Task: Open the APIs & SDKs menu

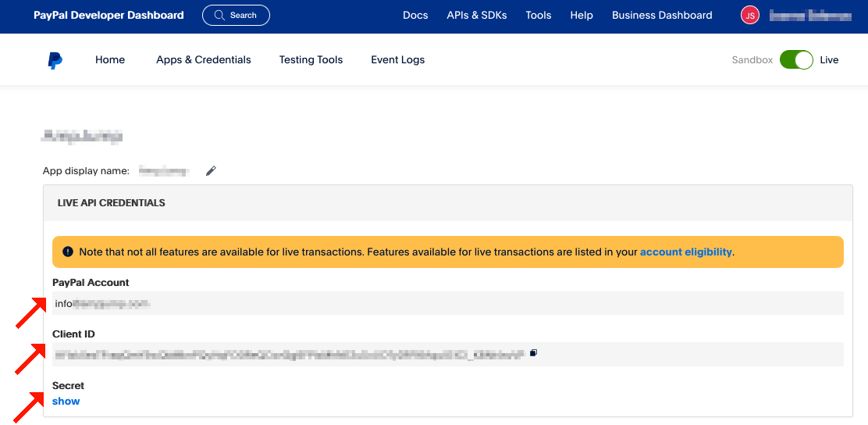Action: click(x=477, y=16)
